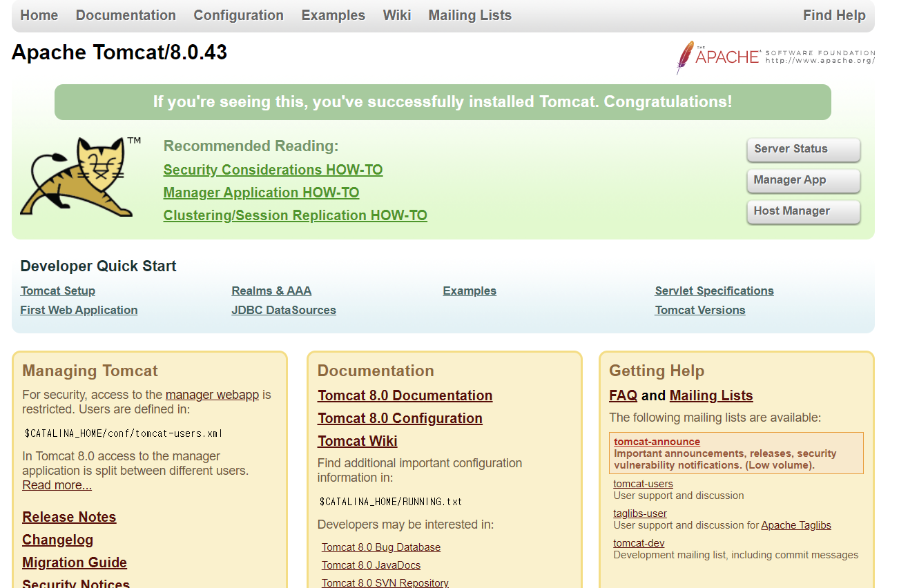
Task: Go to Configuration in top navigation
Action: click(x=238, y=15)
